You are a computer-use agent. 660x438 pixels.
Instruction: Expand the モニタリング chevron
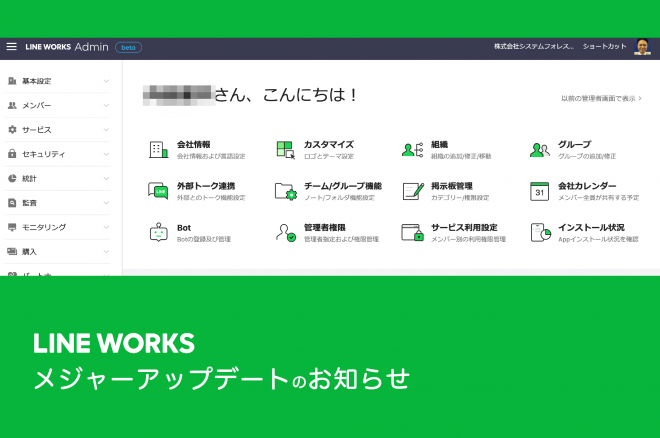[x=106, y=227]
